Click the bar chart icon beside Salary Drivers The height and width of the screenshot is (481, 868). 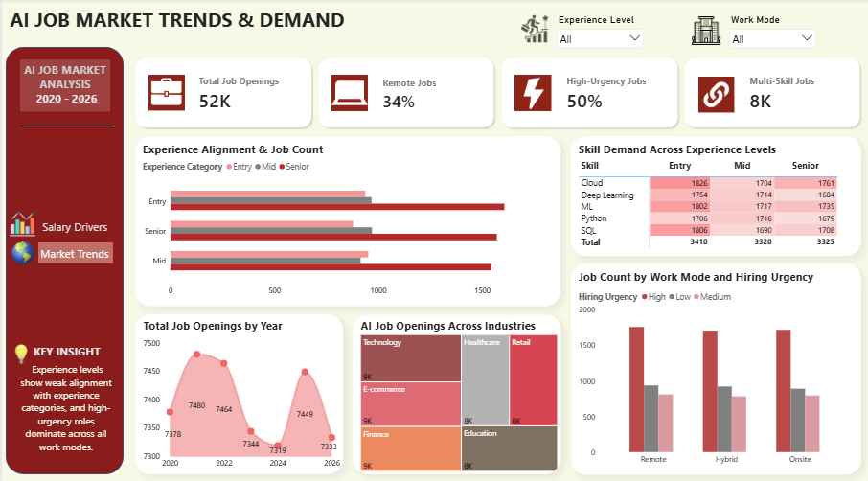(x=22, y=224)
